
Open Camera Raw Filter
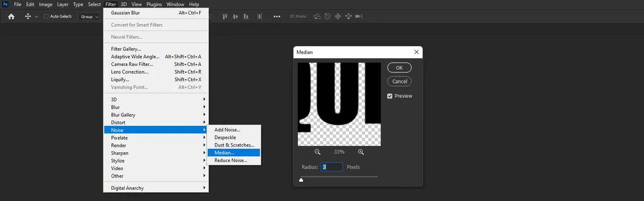[x=156, y=64]
